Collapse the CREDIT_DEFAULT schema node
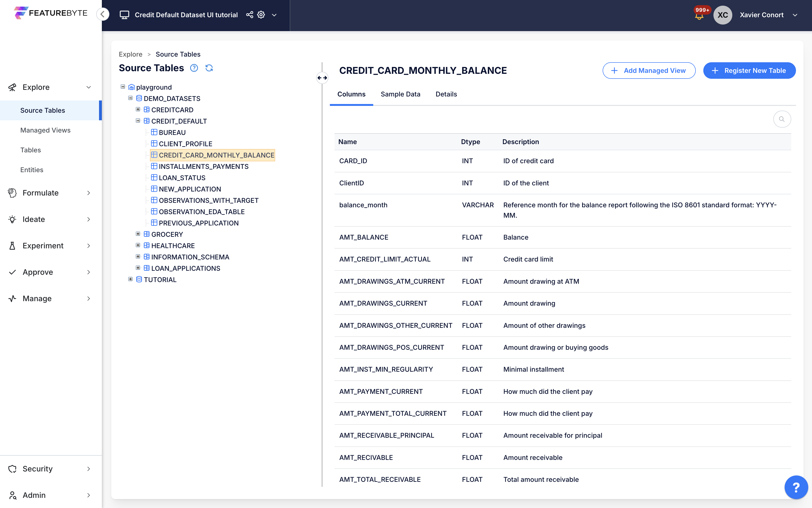 click(138, 121)
